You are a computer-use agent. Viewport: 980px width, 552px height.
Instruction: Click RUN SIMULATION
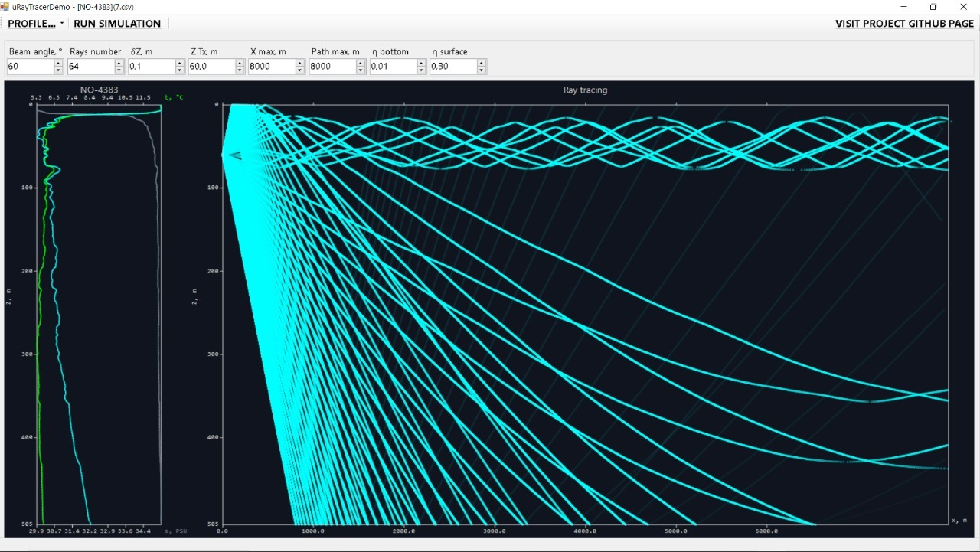117,24
